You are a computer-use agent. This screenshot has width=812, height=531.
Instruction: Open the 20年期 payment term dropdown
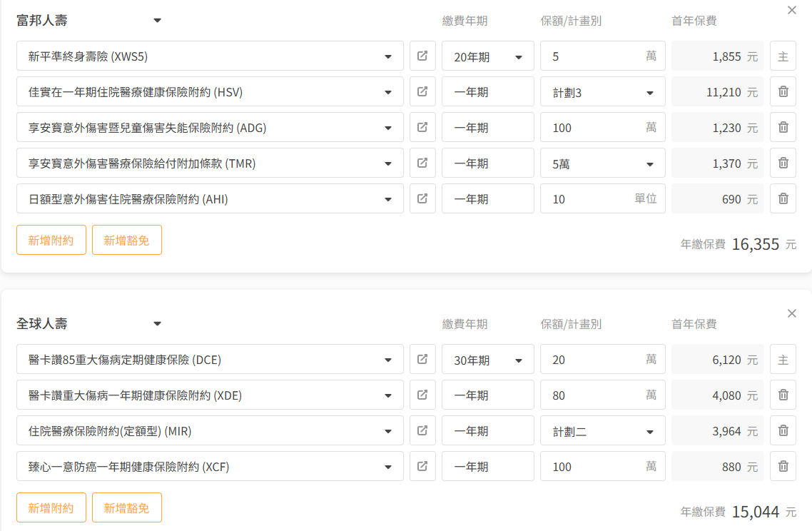(x=488, y=56)
